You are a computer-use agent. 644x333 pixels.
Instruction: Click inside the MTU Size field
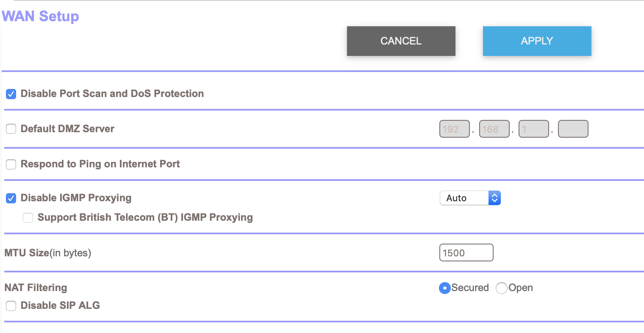click(x=466, y=253)
